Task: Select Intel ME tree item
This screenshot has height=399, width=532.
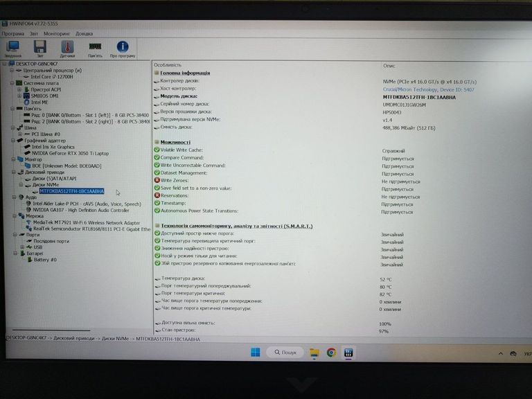Action: point(39,102)
